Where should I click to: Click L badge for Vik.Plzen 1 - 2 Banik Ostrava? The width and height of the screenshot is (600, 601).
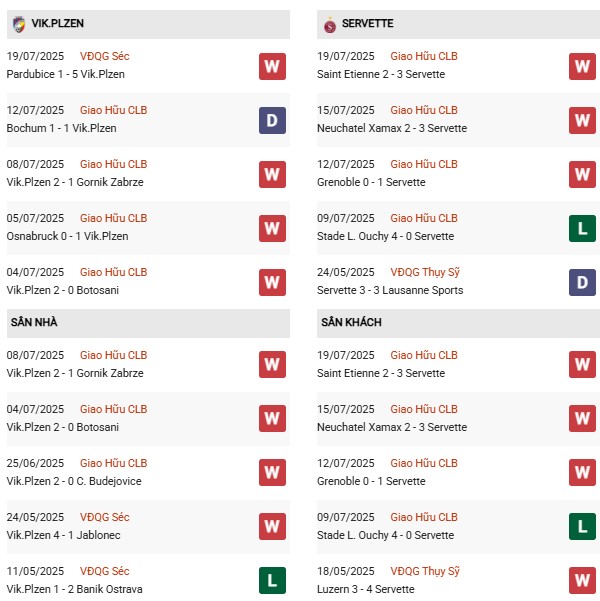(x=272, y=581)
